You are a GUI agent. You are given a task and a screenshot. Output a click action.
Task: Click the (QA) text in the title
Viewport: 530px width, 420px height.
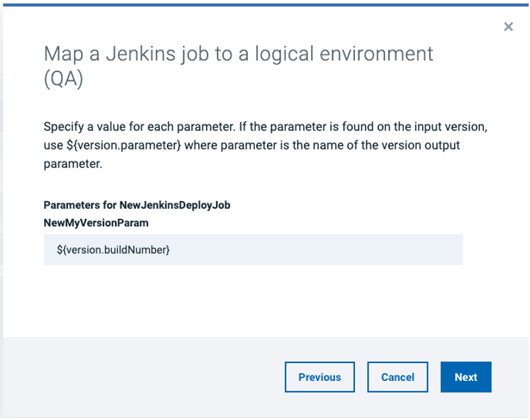click(63, 80)
